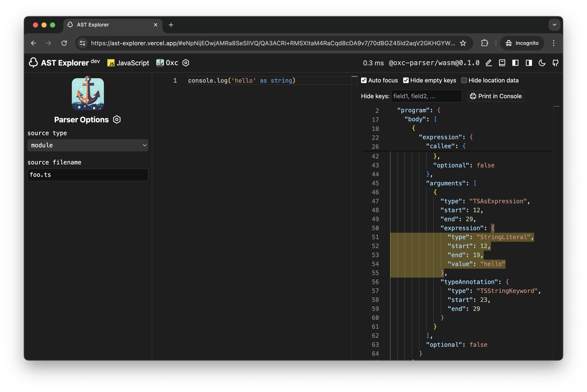Click the "end": 29 on line 59

click(x=464, y=309)
